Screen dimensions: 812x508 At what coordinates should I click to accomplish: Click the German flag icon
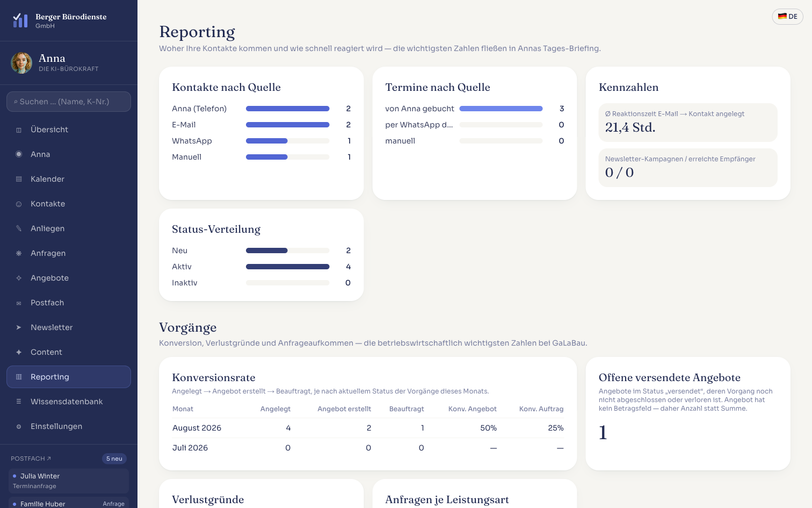coord(782,17)
